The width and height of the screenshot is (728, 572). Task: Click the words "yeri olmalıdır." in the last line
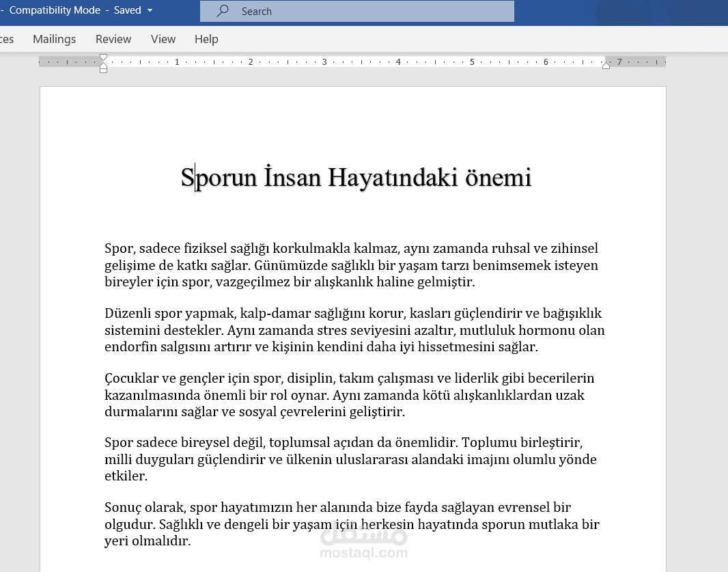pos(148,541)
